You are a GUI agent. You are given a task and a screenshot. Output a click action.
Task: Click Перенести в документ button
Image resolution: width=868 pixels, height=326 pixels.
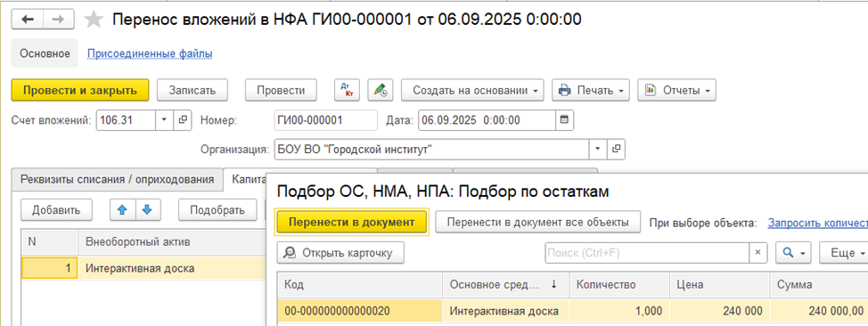pos(352,222)
